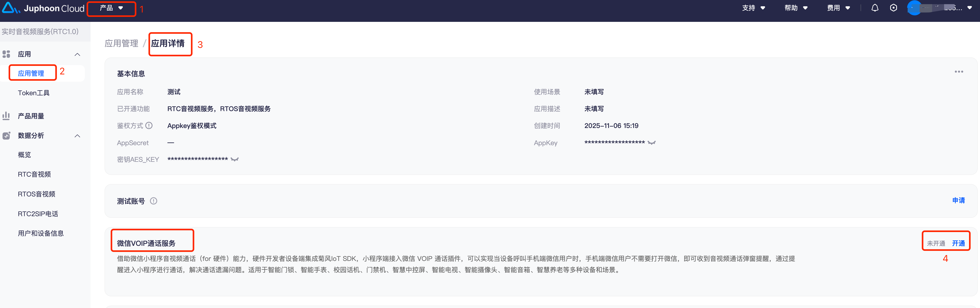Click the 测试账号 section heading
This screenshot has width=980, height=308.
coord(131,201)
